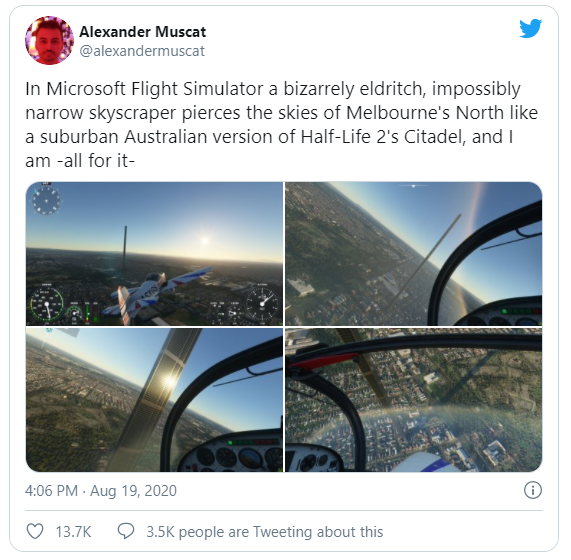Open the bottom-left skyscraper close-up screenshot

click(154, 400)
